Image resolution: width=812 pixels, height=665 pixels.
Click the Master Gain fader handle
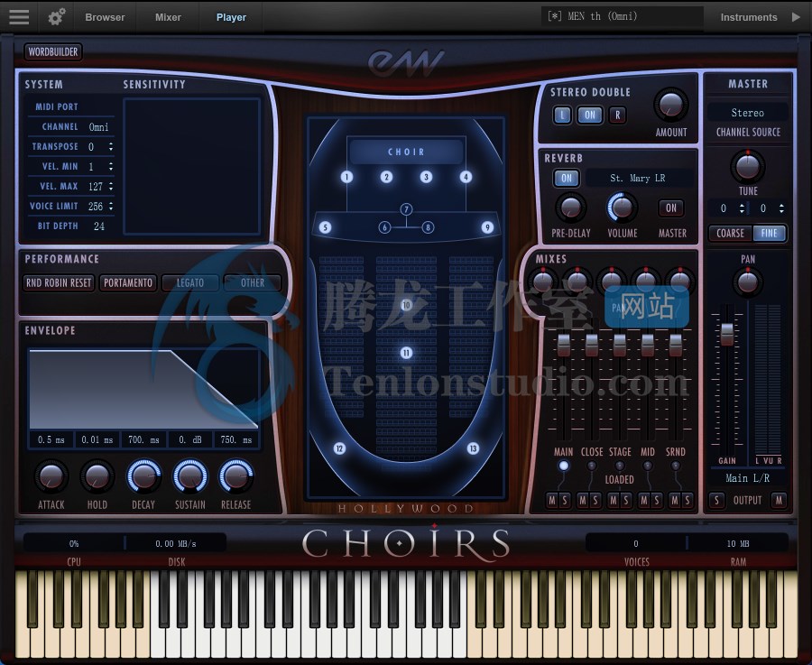tap(727, 334)
